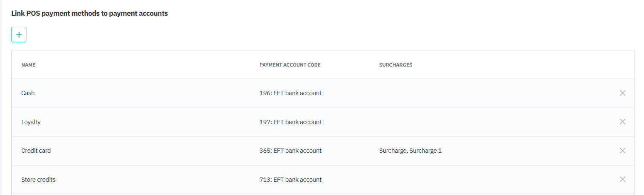Select the Store credits row name
The image size is (644, 195).
click(x=38, y=180)
